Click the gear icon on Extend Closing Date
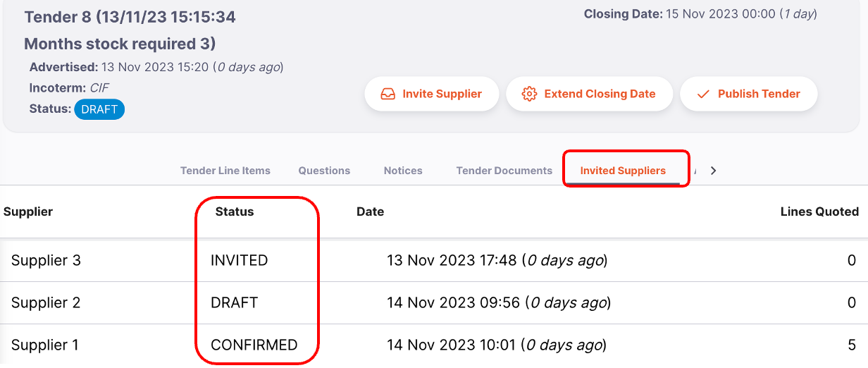Screen dimensions: 868x368 [x=529, y=94]
